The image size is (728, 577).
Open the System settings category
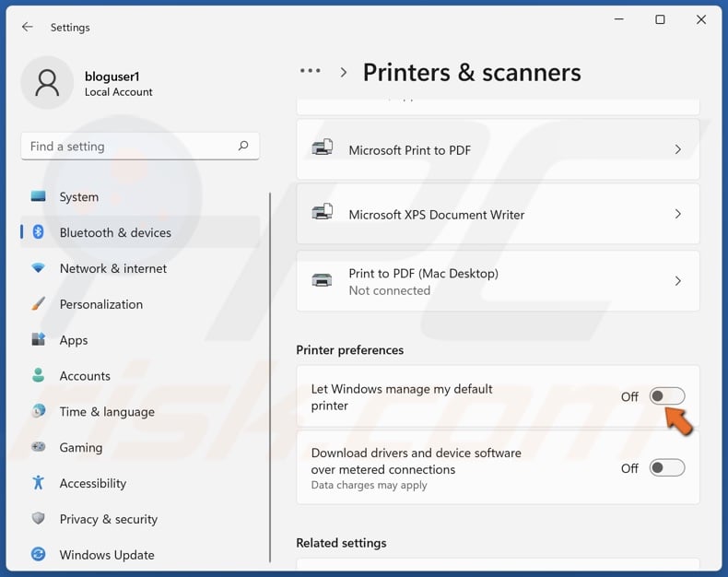pos(140,196)
